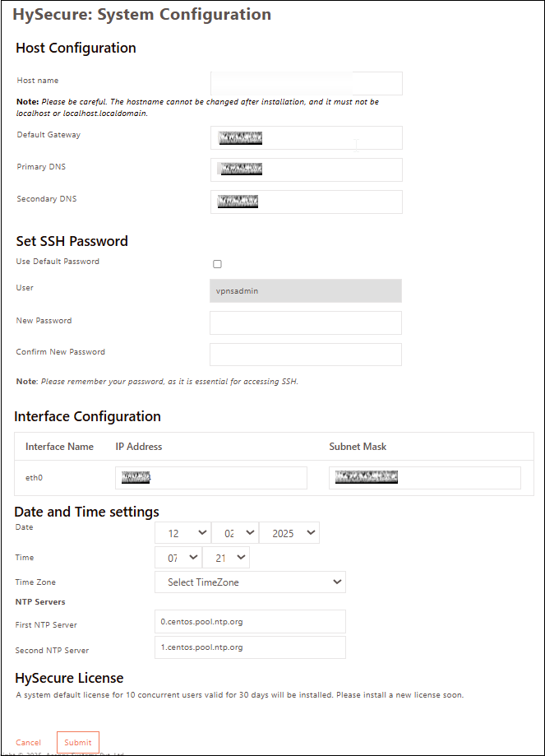Image resolution: width=545 pixels, height=756 pixels.
Task: Edit the First NTP Server field
Action: pyautogui.click(x=250, y=622)
